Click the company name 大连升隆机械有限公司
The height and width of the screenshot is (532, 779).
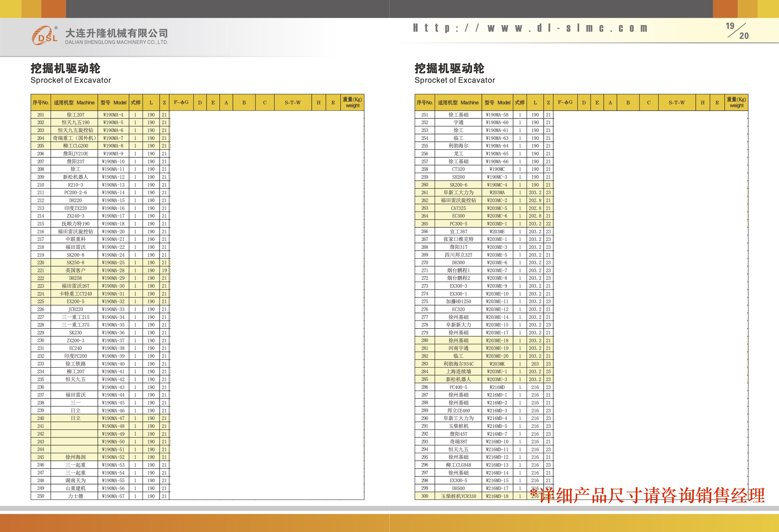point(116,33)
